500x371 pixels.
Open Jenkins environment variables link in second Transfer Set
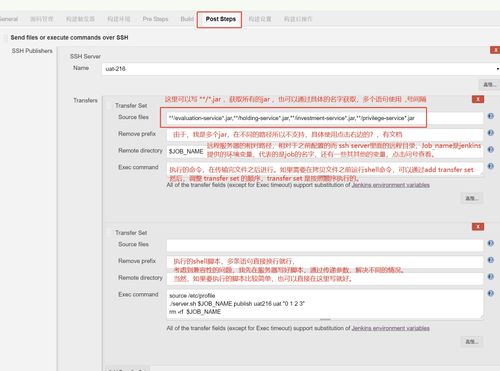coord(390,328)
